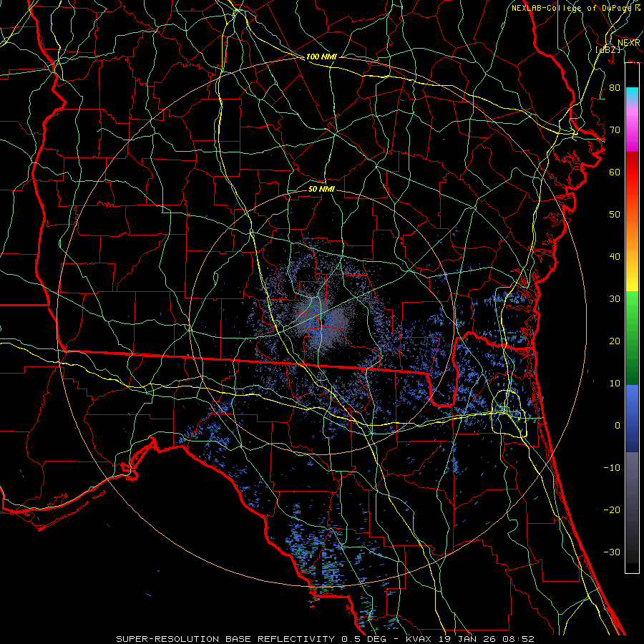Click the -10 value on reflectivity scale
The height and width of the screenshot is (644, 644).
point(612,468)
